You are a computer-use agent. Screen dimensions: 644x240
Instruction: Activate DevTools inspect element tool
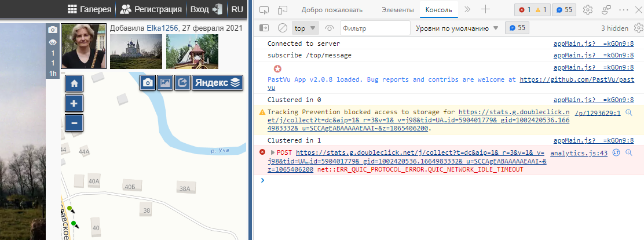264,10
